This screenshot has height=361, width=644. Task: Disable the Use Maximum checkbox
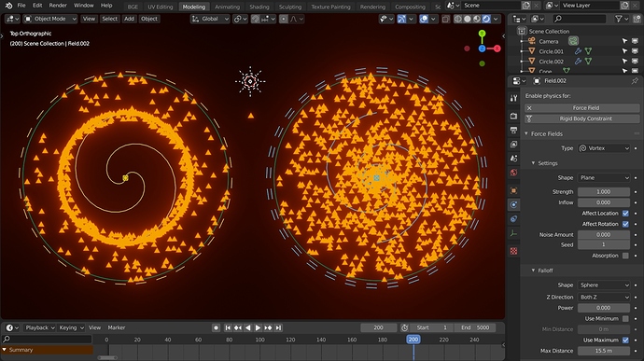tap(625, 340)
